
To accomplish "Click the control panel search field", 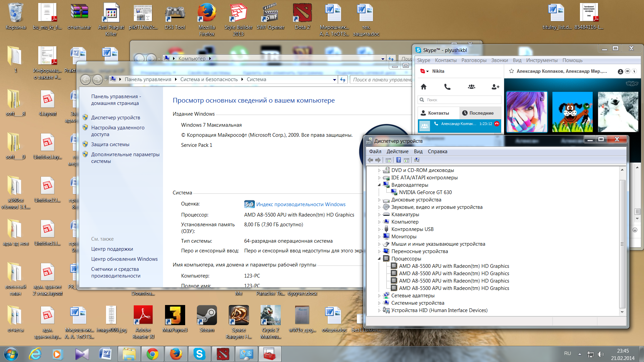I will click(382, 80).
